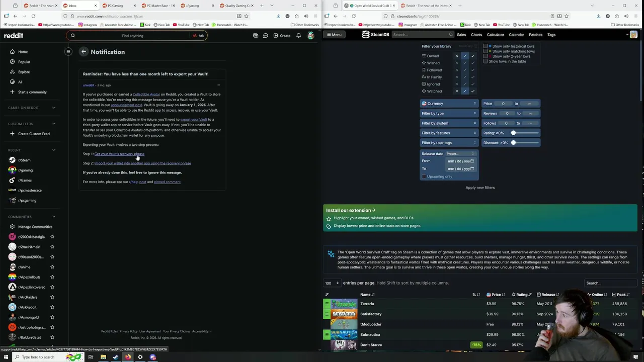
Task: Open Filter by features dropdown
Action: (449, 133)
